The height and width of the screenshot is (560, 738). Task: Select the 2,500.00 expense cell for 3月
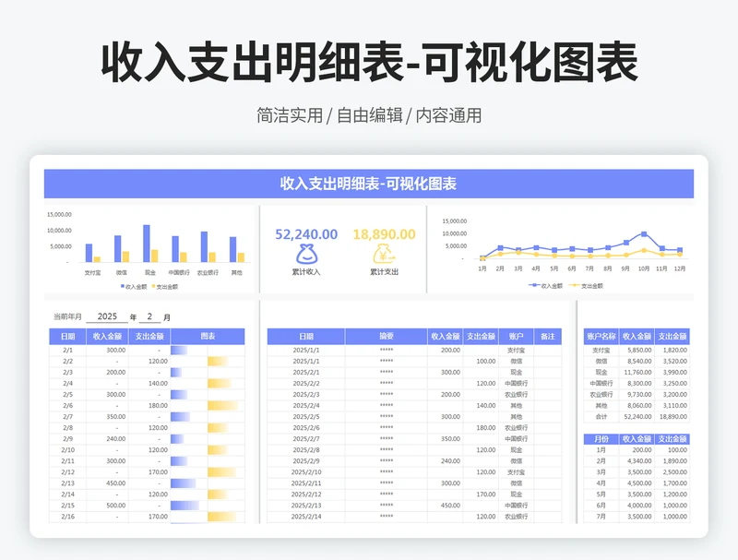coord(673,472)
